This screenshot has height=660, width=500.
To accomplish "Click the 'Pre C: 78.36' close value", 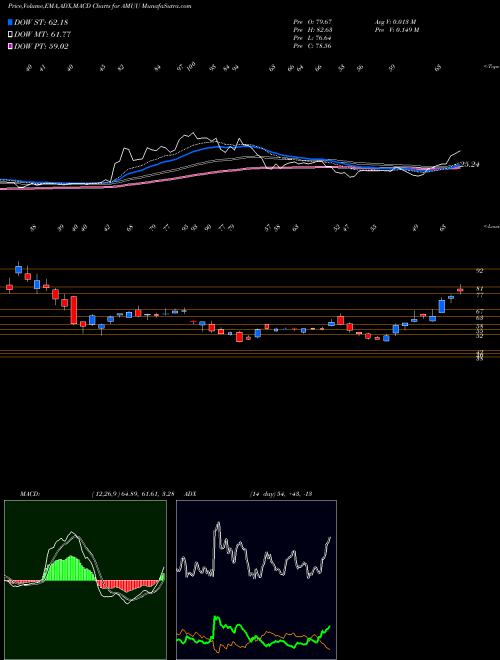I will (312, 46).
